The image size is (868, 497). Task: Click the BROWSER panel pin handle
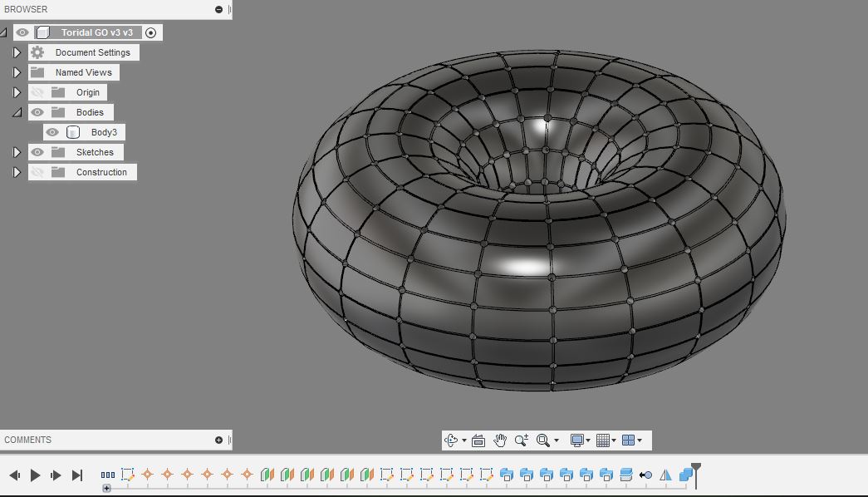pos(229,9)
